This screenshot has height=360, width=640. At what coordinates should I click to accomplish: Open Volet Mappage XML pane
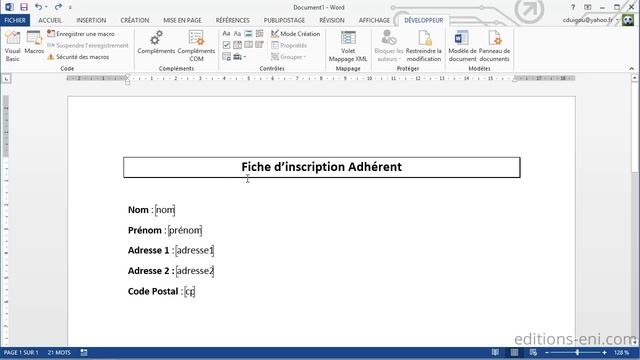click(348, 46)
